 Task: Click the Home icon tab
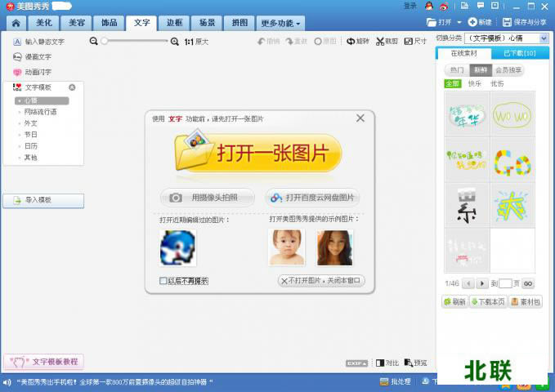pos(16,23)
